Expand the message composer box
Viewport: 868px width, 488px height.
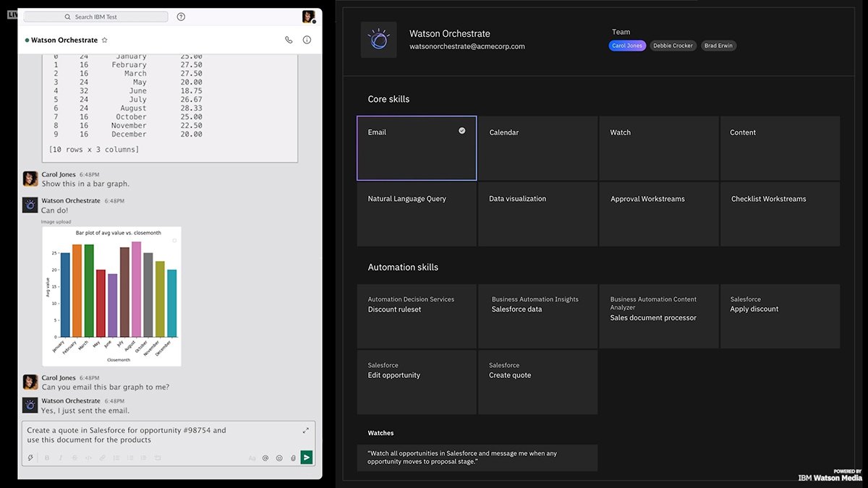[x=305, y=430]
